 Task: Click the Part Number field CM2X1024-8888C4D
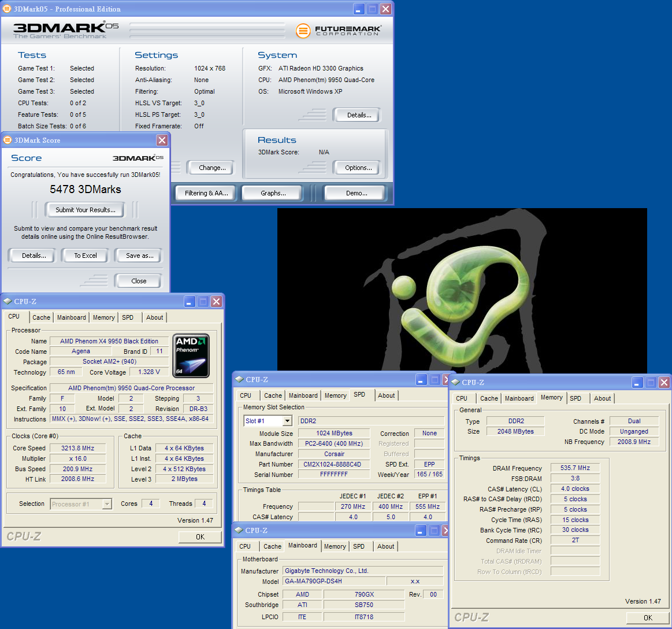(x=334, y=464)
